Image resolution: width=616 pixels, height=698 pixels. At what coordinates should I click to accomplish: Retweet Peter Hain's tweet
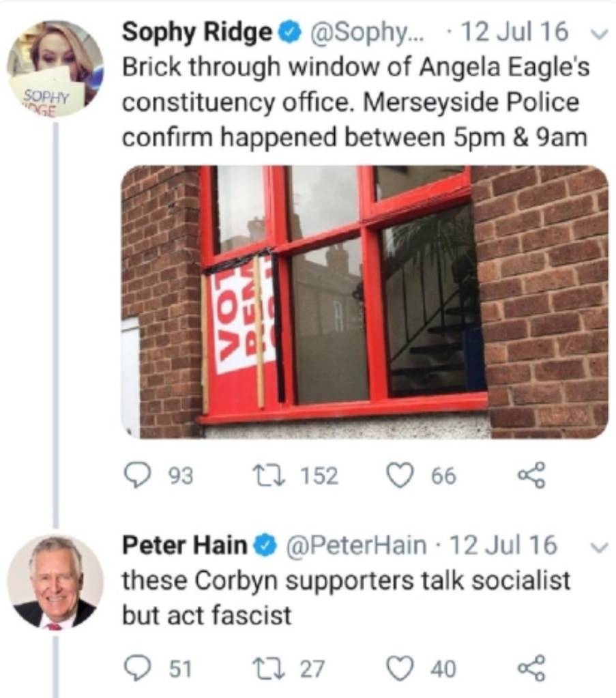(x=263, y=669)
